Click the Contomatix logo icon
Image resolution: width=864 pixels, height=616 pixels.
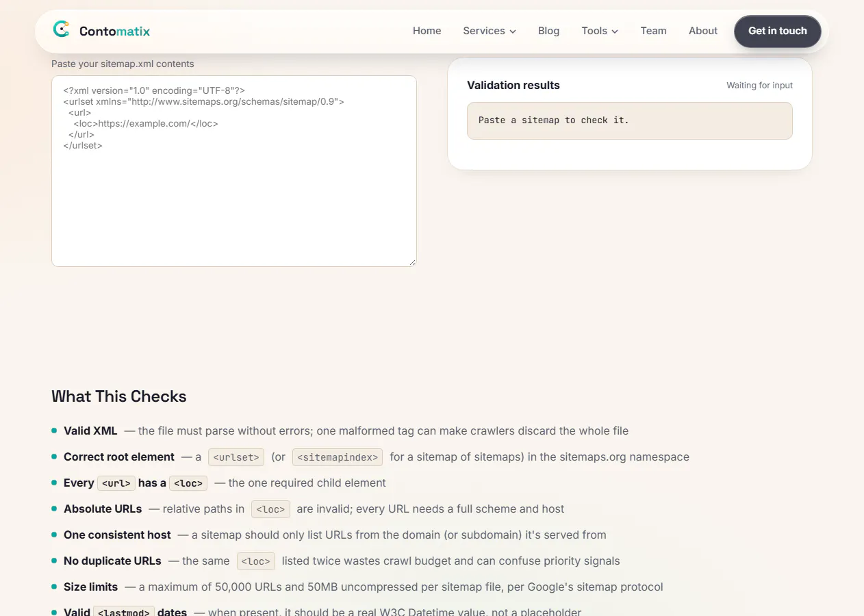click(x=62, y=29)
